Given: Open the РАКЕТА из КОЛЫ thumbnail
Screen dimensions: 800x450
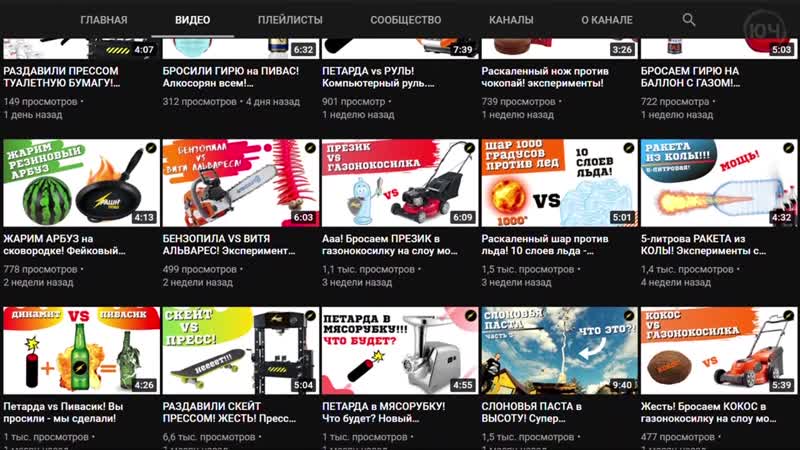Looking at the screenshot, I should (719, 183).
